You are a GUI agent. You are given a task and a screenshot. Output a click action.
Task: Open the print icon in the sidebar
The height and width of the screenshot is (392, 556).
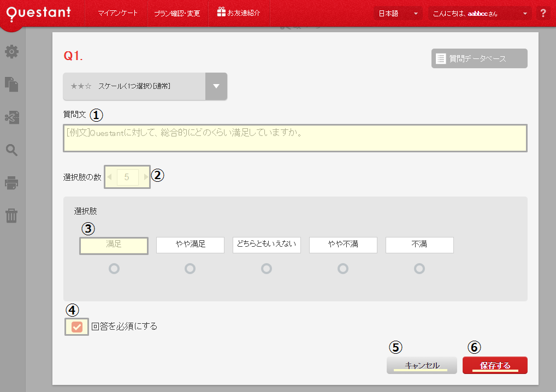coord(11,183)
